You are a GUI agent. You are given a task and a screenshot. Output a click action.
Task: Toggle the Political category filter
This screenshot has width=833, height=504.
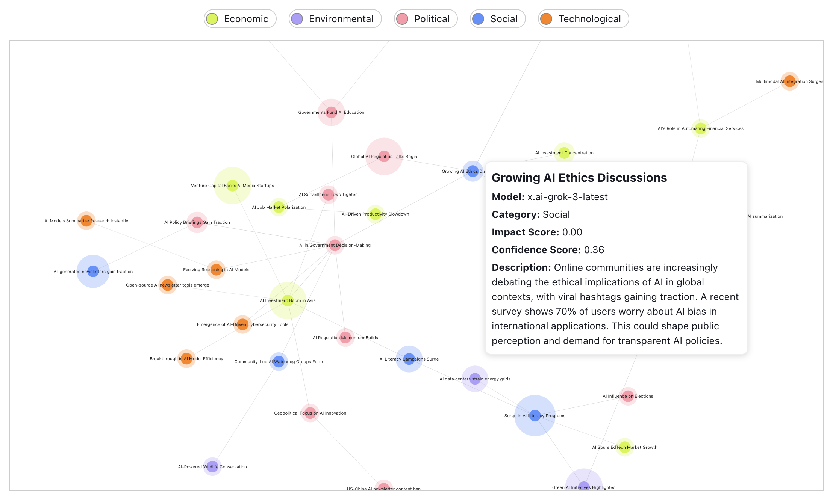click(x=426, y=19)
